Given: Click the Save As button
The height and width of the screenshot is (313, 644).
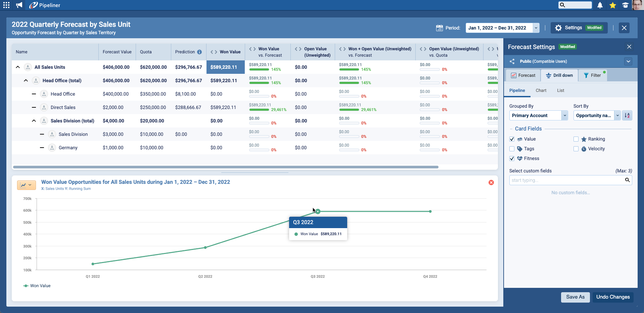Looking at the screenshot, I should coord(575,297).
